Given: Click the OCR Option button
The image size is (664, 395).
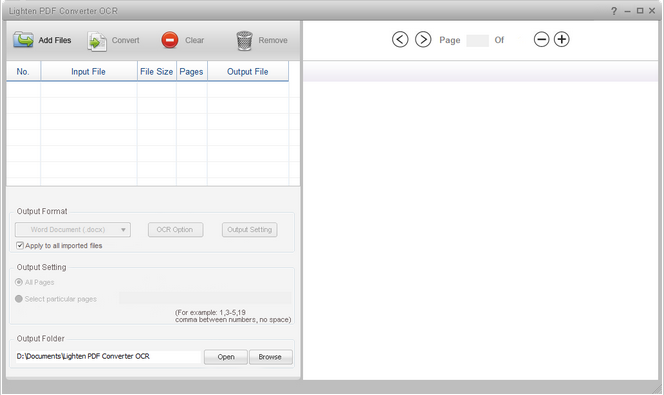Looking at the screenshot, I should (x=175, y=230).
